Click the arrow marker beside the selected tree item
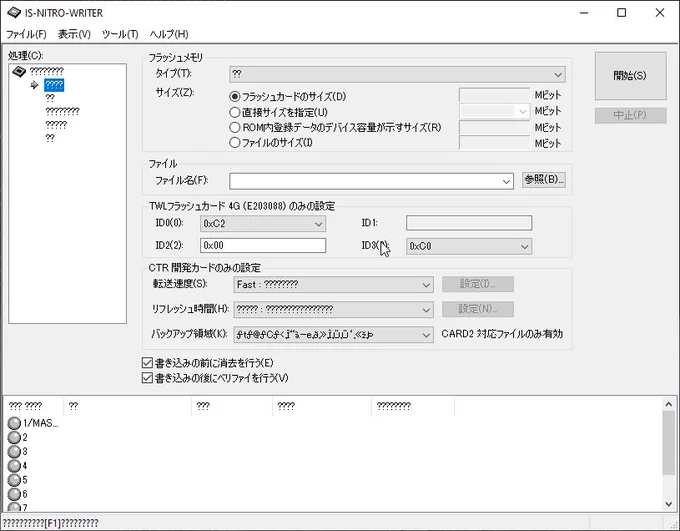Screen dimensions: 680x531 click(x=35, y=85)
